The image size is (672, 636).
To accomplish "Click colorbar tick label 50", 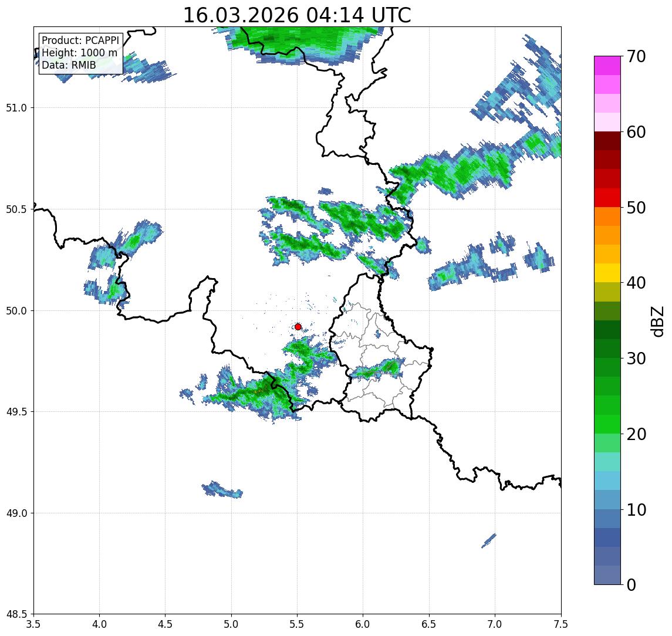I will 636,208.
